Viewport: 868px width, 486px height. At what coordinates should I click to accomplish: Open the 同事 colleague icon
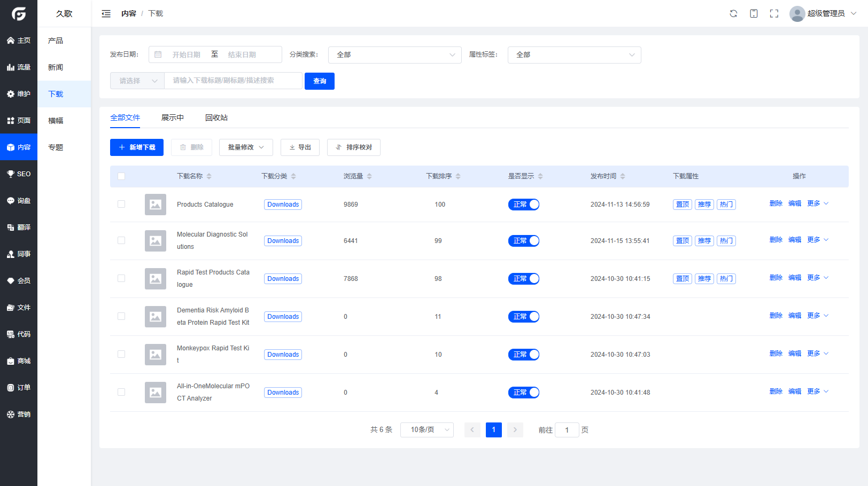pyautogui.click(x=11, y=254)
